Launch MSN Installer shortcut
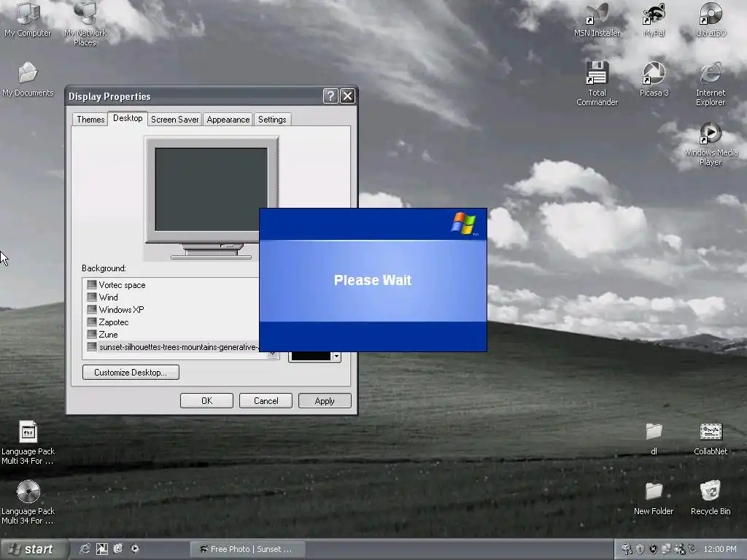Viewport: 747px width, 560px height. (597, 19)
